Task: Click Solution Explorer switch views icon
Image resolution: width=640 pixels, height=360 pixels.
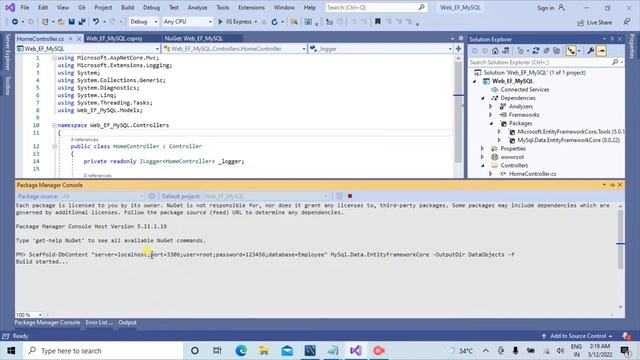Action: coord(505,51)
